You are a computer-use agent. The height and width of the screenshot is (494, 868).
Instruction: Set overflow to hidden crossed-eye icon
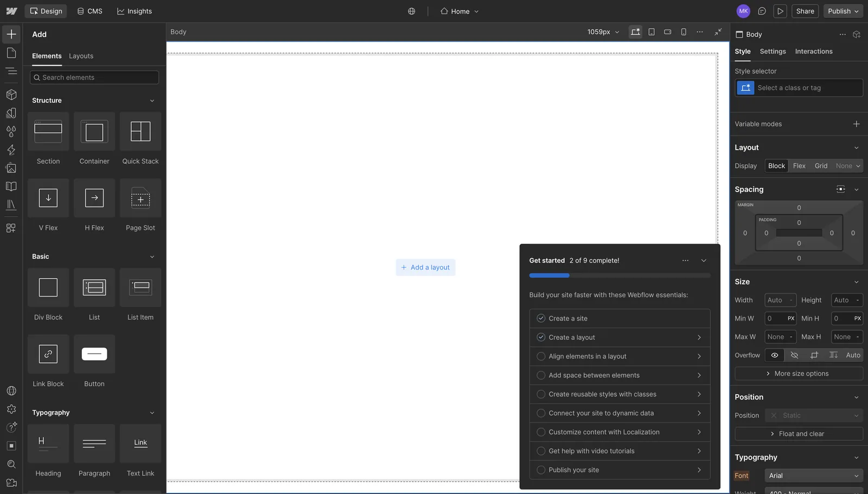(794, 355)
